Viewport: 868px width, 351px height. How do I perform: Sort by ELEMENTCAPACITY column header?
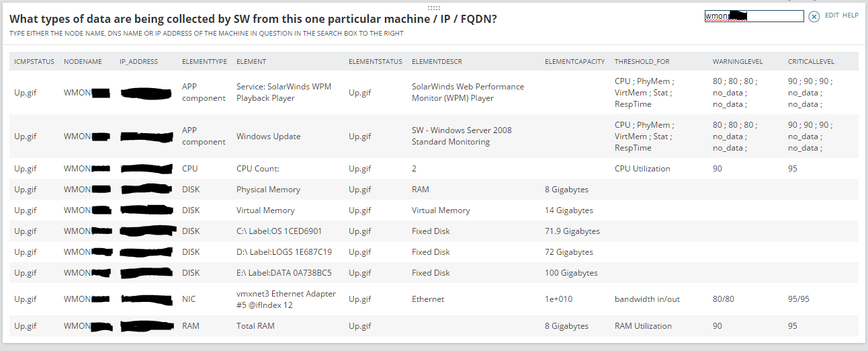pyautogui.click(x=574, y=62)
